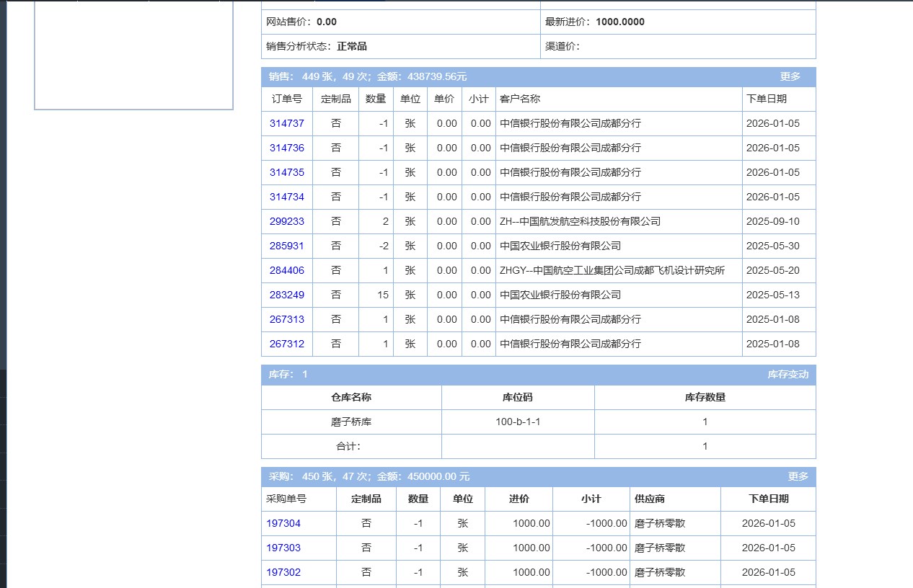The image size is (913, 588).
Task: Open sales order 314737
Action: [287, 123]
